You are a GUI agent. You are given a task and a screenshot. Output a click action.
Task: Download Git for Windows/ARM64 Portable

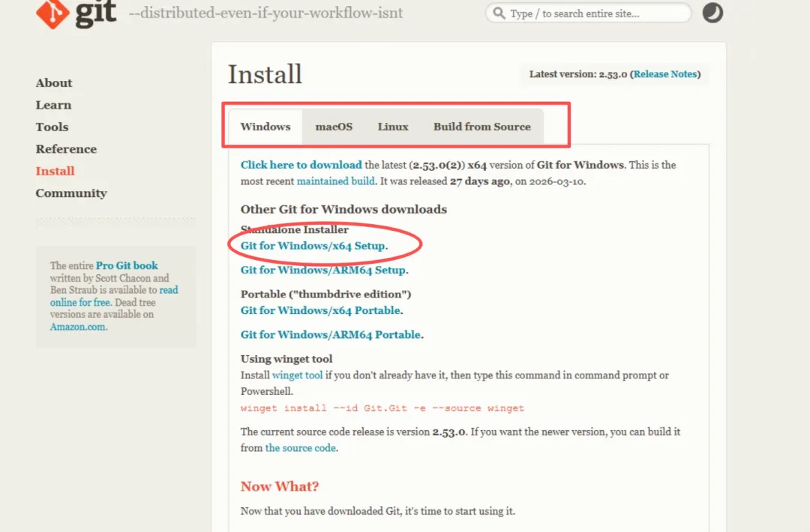pos(331,335)
